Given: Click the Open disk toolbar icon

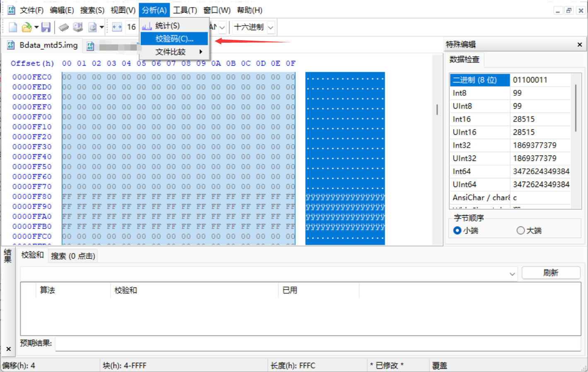Looking at the screenshot, I should click(x=77, y=27).
